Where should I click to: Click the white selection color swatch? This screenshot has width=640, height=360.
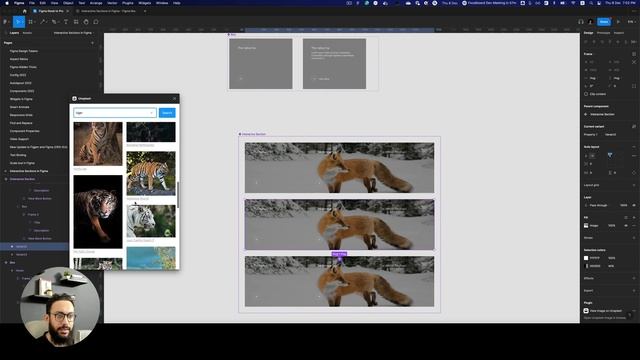[x=586, y=258]
